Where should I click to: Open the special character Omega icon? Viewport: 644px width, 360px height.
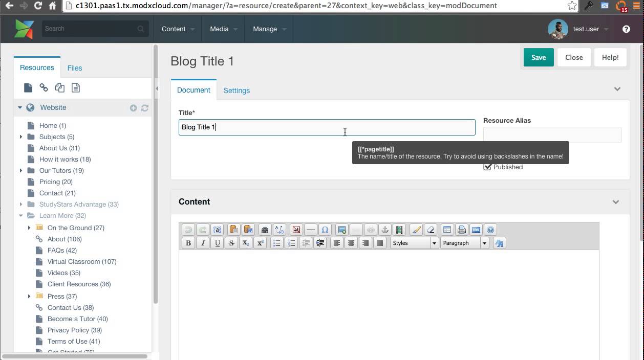click(325, 230)
